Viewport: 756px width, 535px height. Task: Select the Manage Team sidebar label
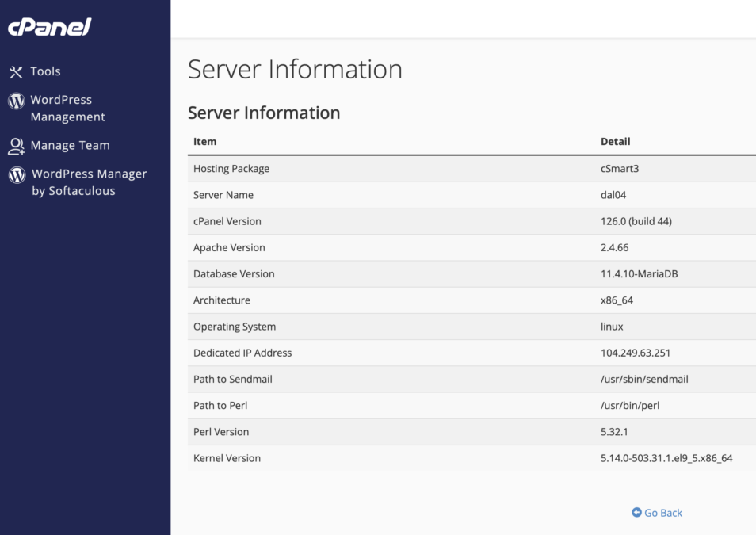(x=70, y=146)
